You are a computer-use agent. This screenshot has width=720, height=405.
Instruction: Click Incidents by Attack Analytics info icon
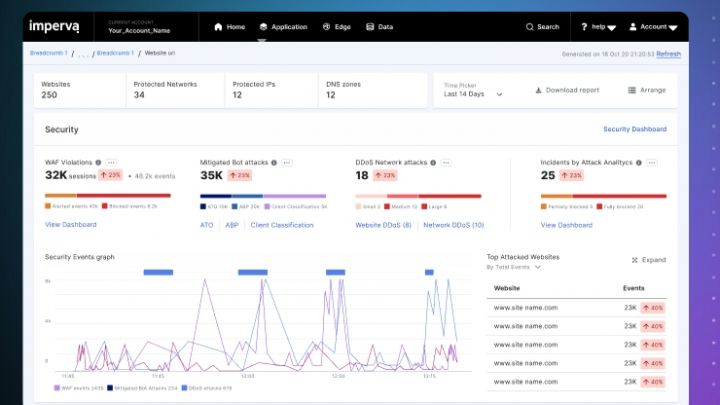pos(639,163)
